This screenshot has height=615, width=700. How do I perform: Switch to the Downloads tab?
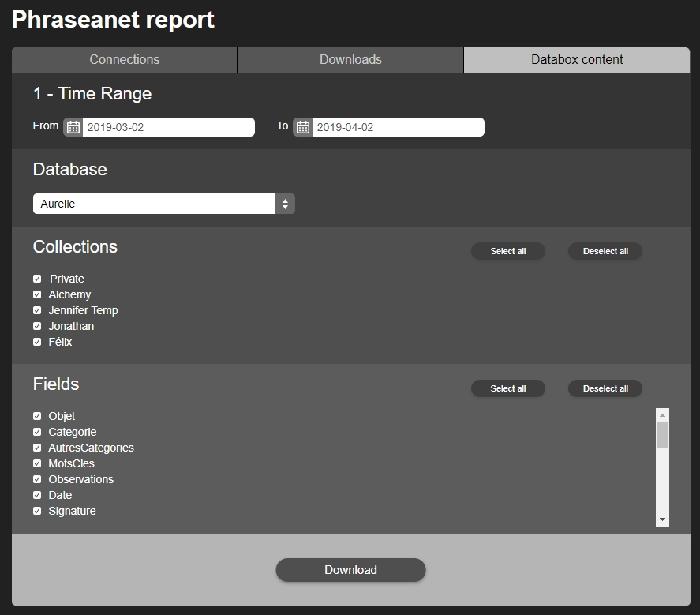350,60
